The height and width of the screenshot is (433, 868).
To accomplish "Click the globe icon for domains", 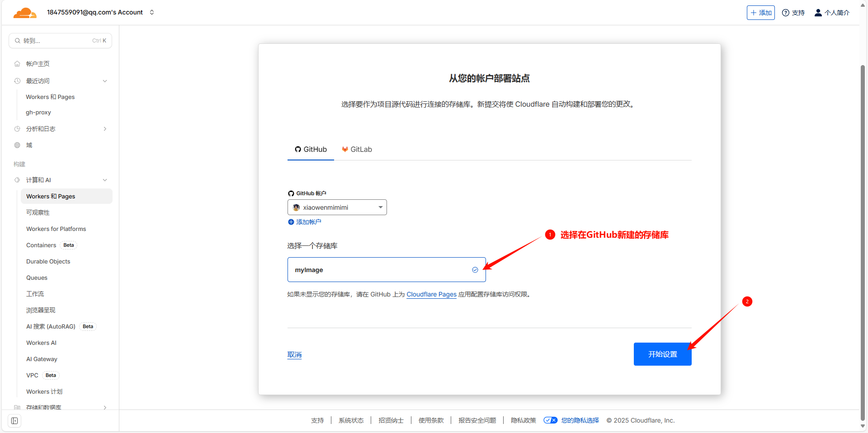I will (x=17, y=145).
